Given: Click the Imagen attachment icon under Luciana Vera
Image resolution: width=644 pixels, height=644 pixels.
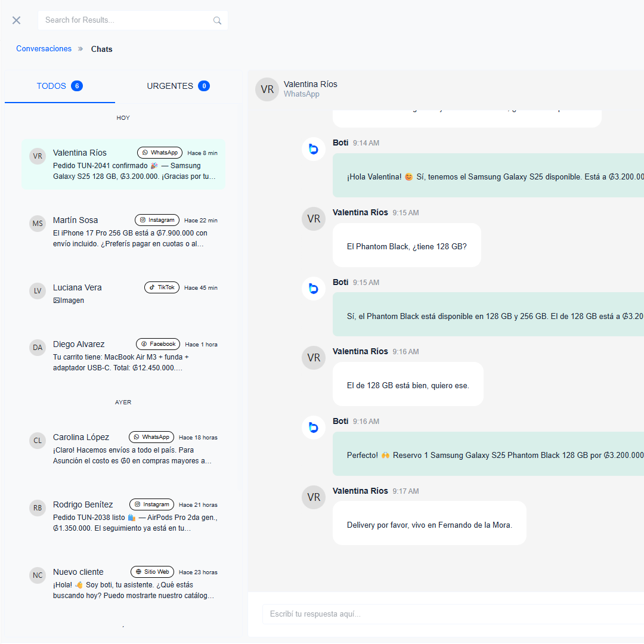Looking at the screenshot, I should point(56,300).
